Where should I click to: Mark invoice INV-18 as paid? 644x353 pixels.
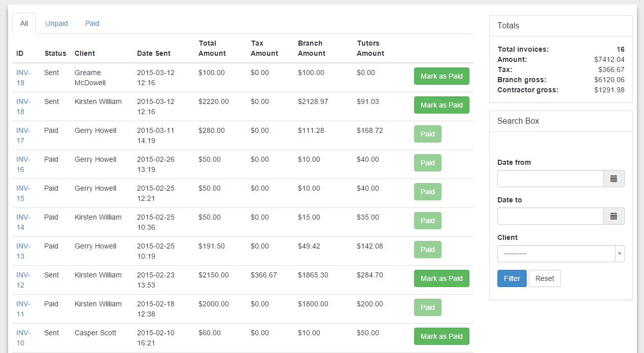[x=442, y=105]
